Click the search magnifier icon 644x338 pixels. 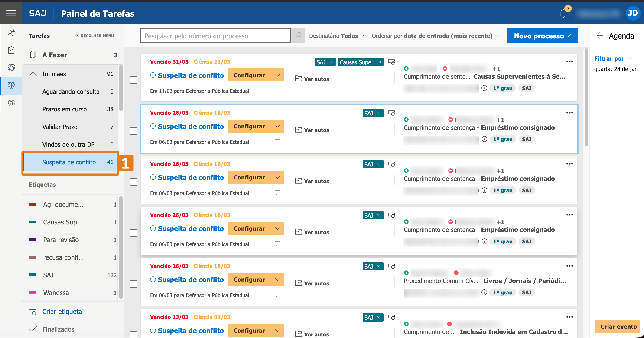pos(298,36)
